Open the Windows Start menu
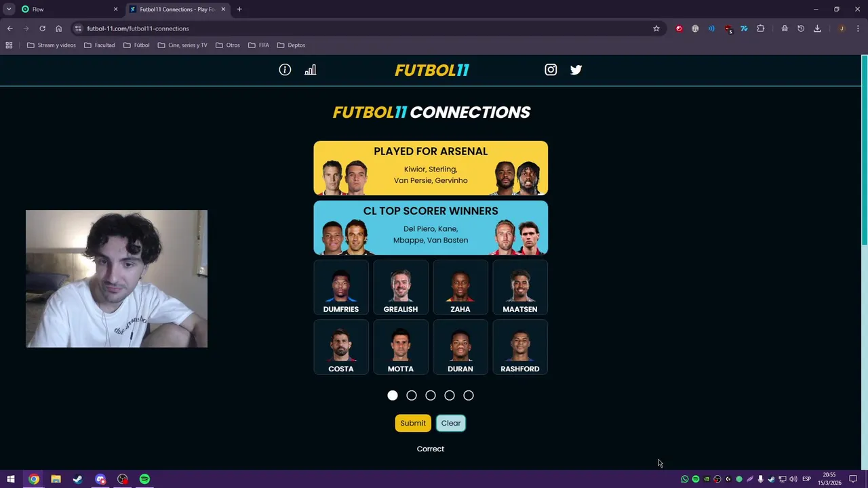 (x=11, y=479)
